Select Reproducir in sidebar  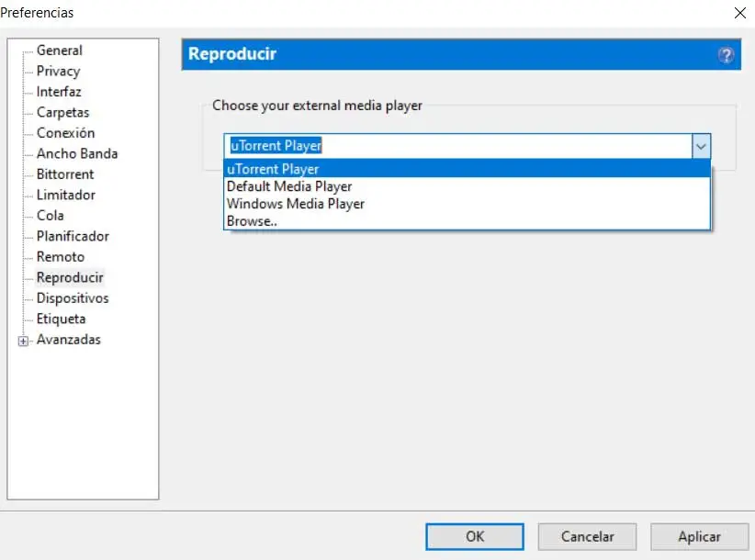[x=70, y=277]
